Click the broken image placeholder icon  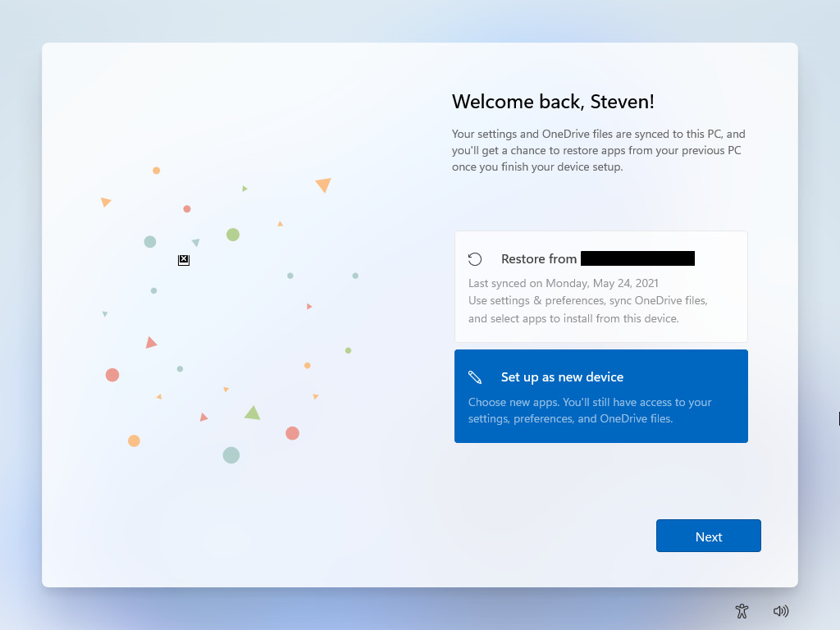[184, 260]
